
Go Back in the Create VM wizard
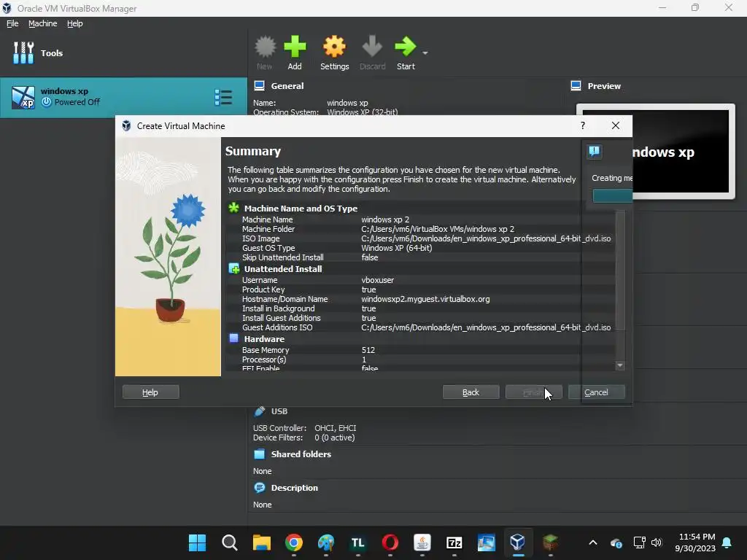coord(471,392)
